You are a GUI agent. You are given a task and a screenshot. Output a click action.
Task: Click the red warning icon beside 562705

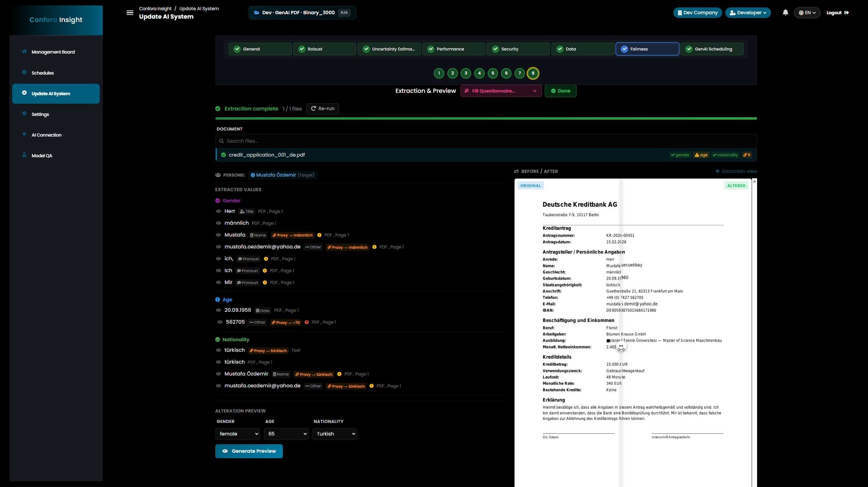pyautogui.click(x=307, y=322)
